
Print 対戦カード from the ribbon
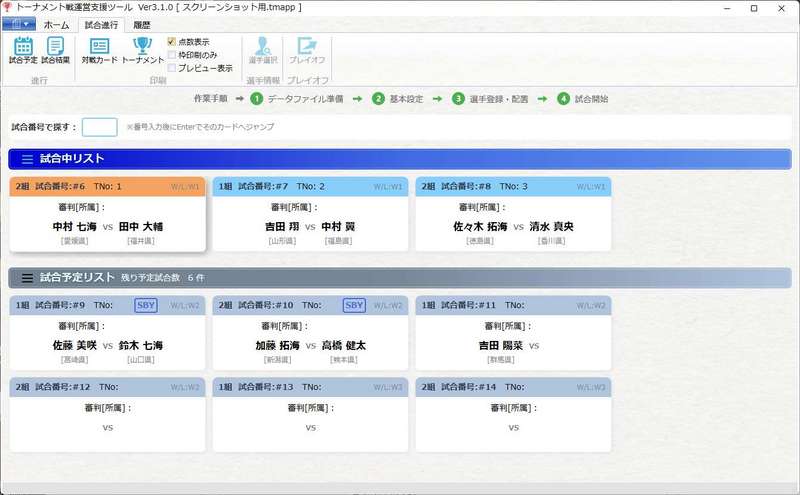[99, 50]
